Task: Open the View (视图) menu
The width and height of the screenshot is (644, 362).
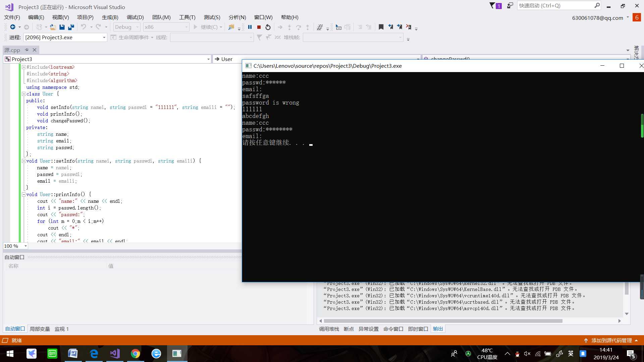Action: [x=60, y=17]
